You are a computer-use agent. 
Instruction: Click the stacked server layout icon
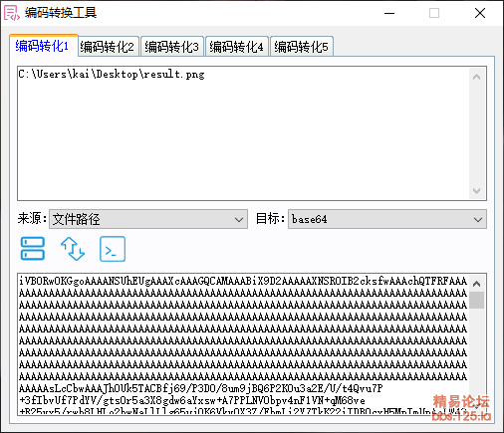(x=33, y=249)
